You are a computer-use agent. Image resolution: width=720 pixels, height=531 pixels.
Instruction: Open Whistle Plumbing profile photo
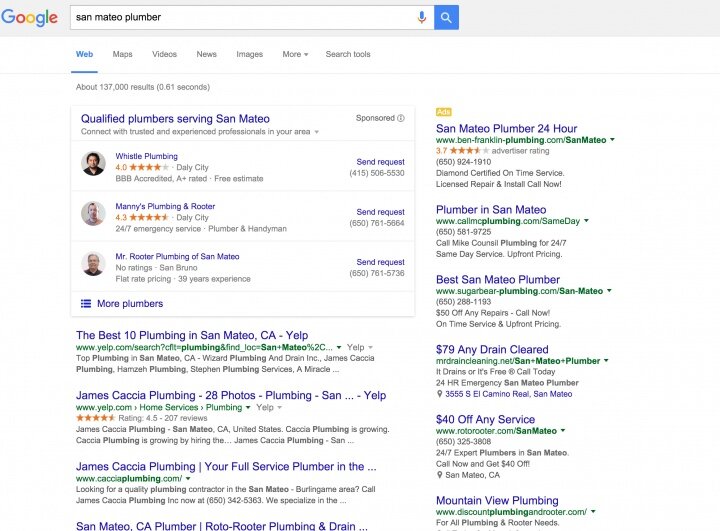click(x=93, y=164)
